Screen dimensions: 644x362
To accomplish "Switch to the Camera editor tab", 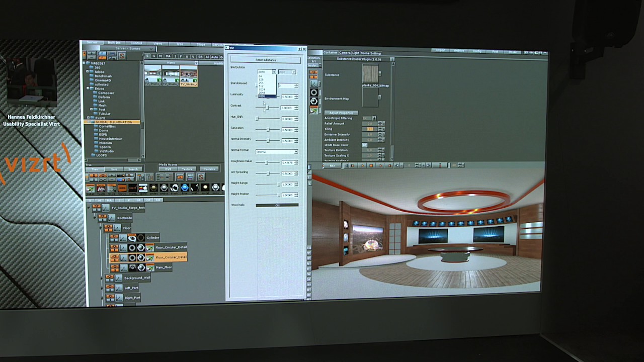I will click(345, 53).
